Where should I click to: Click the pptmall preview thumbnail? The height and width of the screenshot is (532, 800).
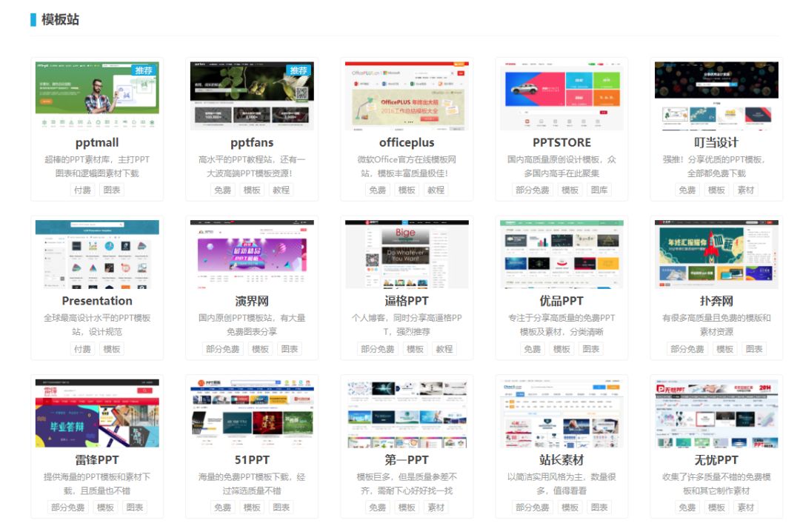pos(96,93)
